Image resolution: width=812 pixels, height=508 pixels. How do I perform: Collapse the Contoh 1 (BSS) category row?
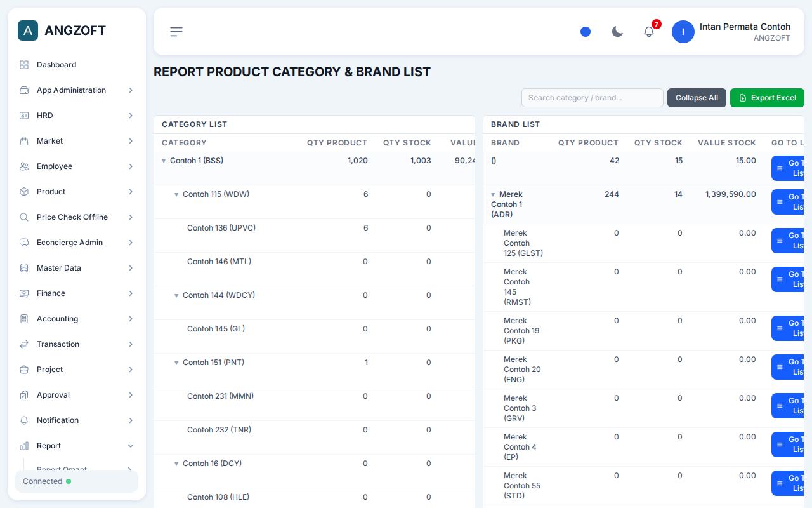164,161
